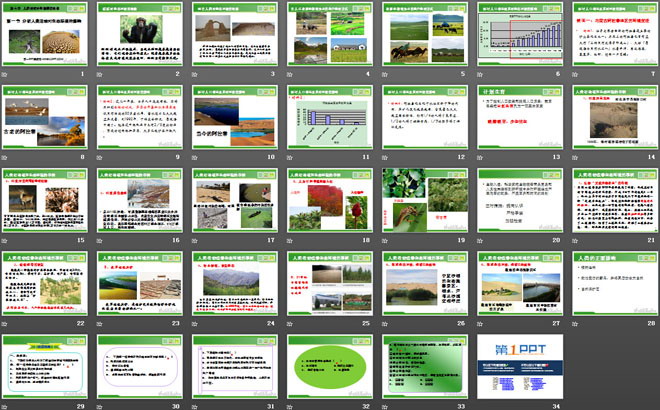Select slide 7 with red heading text
The image size is (660, 410).
[616, 34]
